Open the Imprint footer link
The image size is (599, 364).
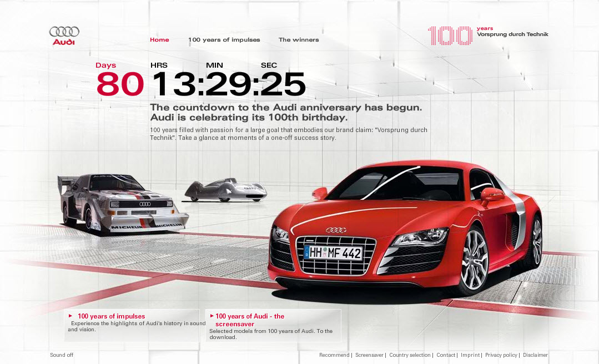pos(470,355)
